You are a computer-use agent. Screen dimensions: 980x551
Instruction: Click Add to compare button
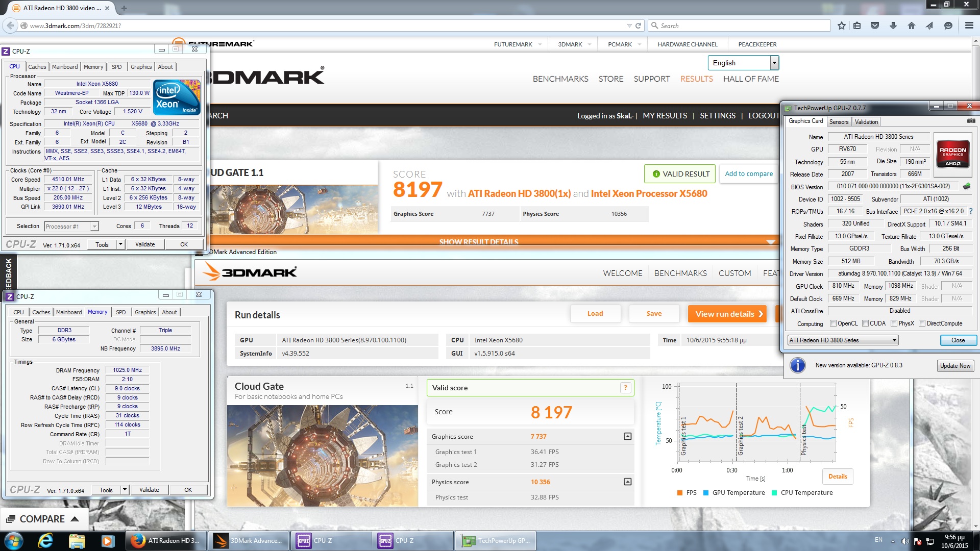point(749,174)
